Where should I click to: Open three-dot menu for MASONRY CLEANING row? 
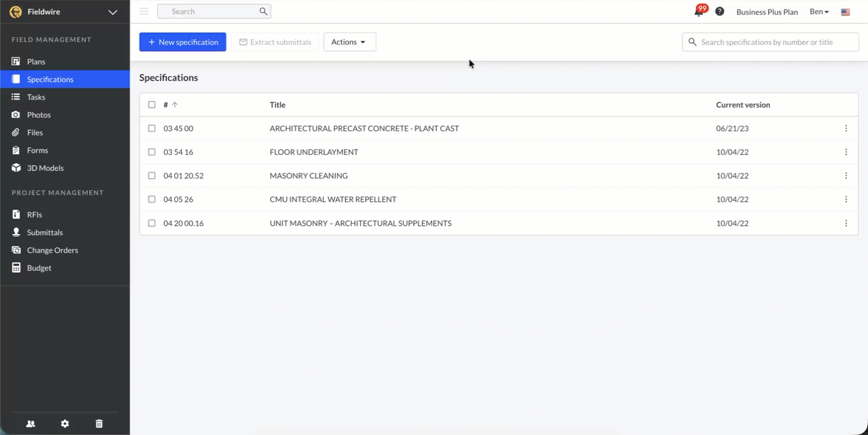click(846, 176)
